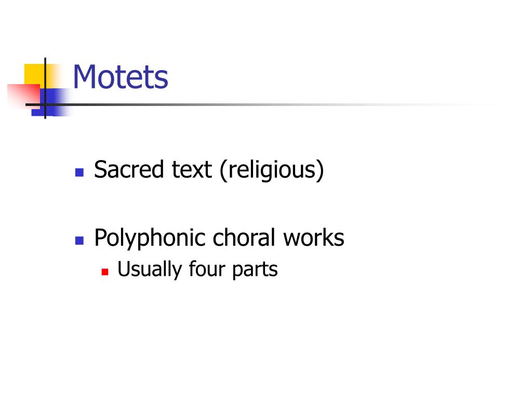The height and width of the screenshot is (399, 532).
Task: Click the word "works" in second bullet
Action: tap(314, 237)
